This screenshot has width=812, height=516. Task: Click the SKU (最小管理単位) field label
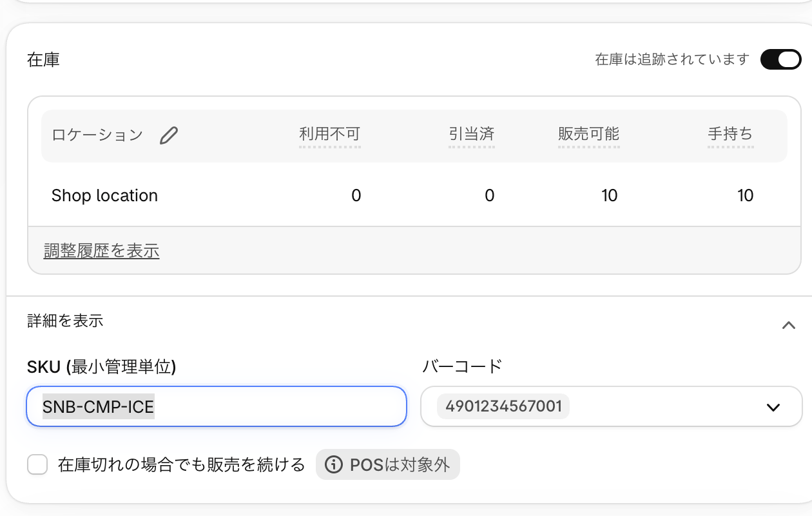coord(102,366)
